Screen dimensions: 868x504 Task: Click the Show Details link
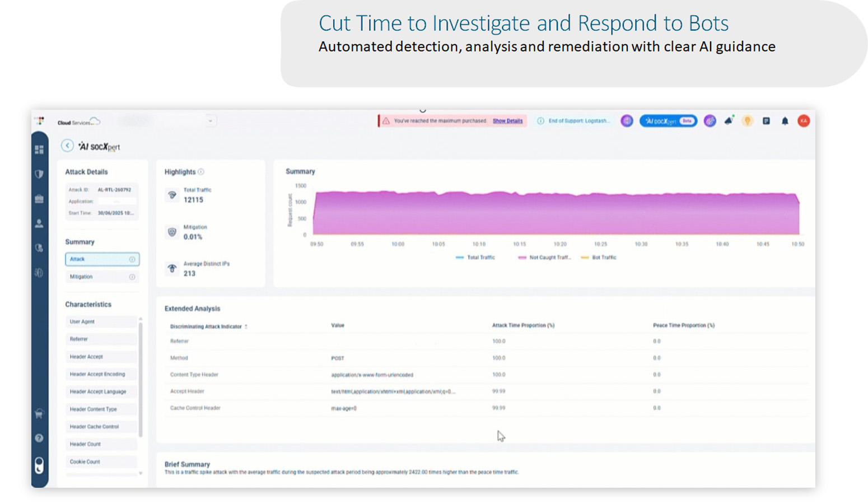pyautogui.click(x=507, y=121)
